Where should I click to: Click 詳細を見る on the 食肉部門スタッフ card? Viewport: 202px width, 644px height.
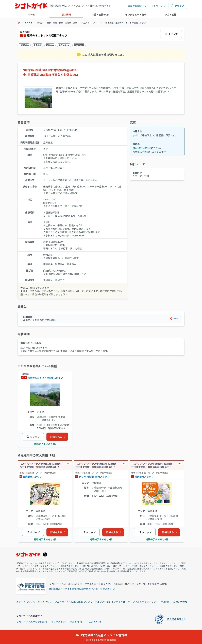(x=57, y=532)
